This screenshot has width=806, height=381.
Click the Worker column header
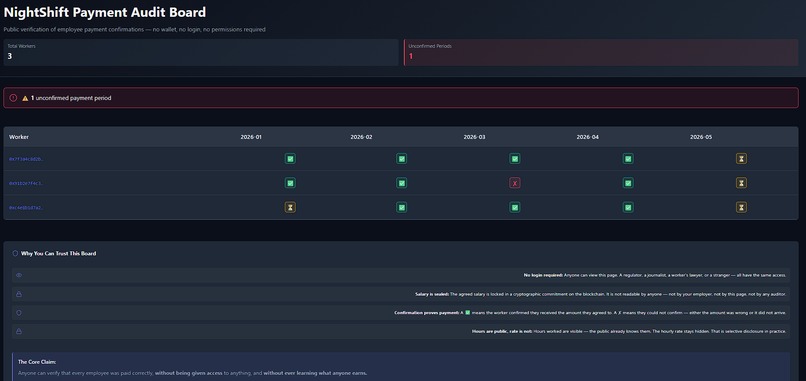click(19, 137)
